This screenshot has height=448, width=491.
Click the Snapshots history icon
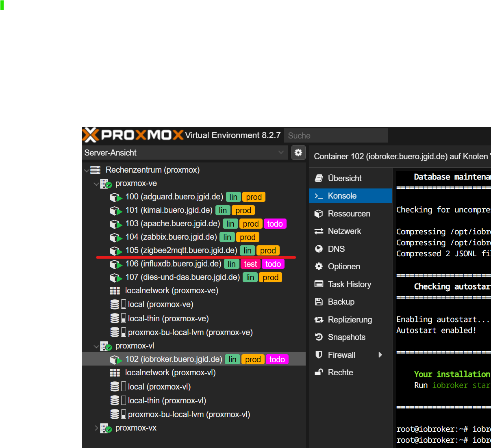(319, 337)
